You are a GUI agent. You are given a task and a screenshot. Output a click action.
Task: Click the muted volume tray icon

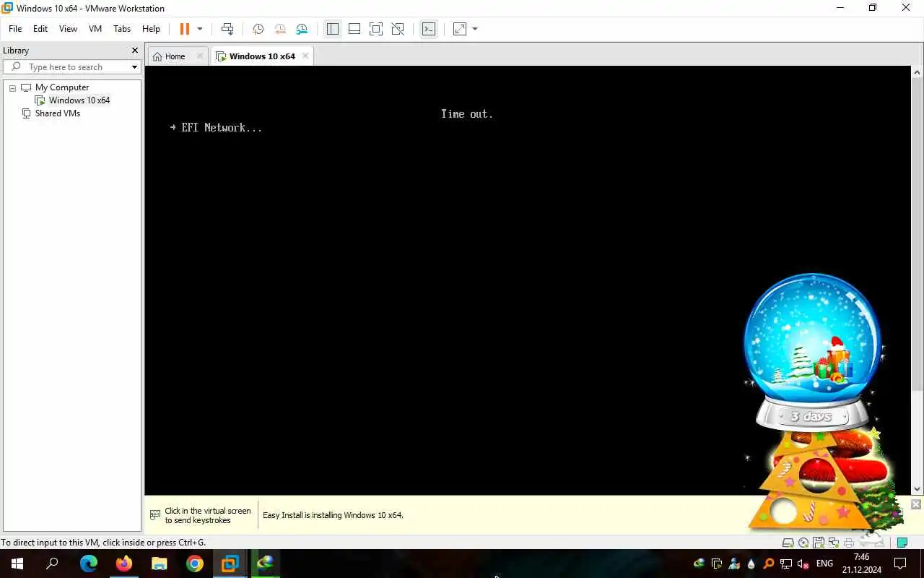click(803, 564)
